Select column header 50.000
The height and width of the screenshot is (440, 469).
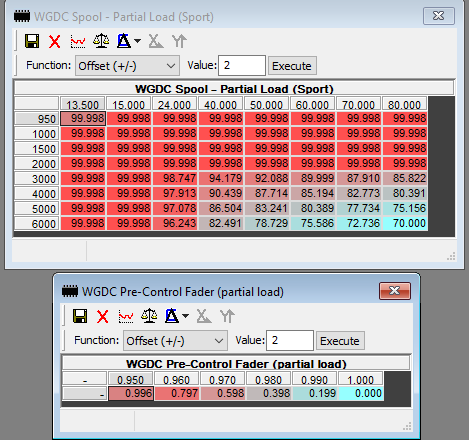coord(267,104)
